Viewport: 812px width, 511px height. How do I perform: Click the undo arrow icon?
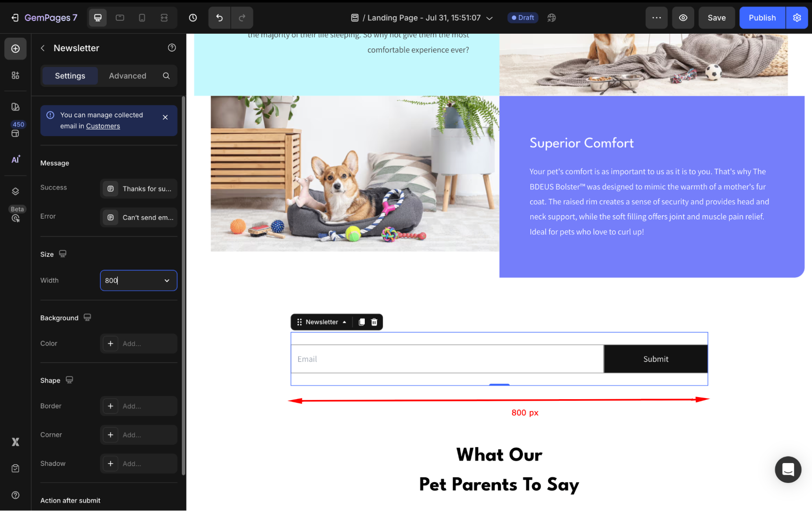219,18
